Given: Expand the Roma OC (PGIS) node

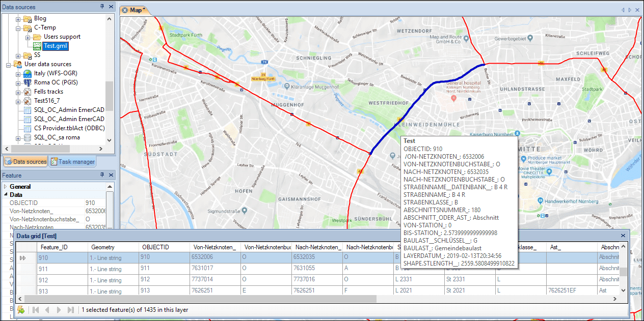Looking at the screenshot, I should (18, 83).
